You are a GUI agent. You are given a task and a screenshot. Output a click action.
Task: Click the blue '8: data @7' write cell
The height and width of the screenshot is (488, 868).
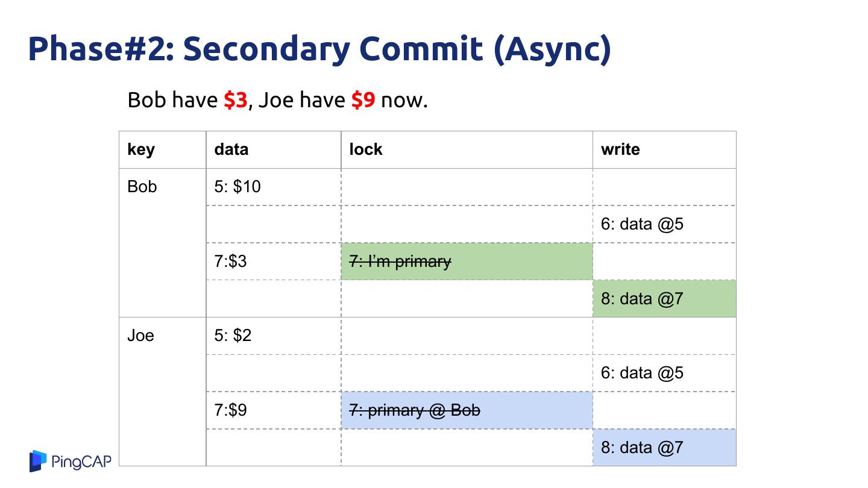click(x=664, y=448)
